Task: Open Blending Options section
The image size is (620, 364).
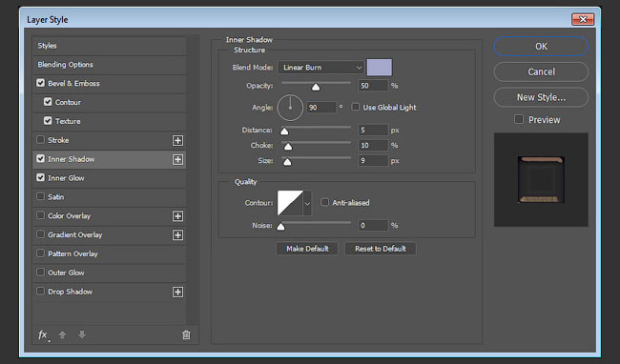Action: tap(109, 65)
